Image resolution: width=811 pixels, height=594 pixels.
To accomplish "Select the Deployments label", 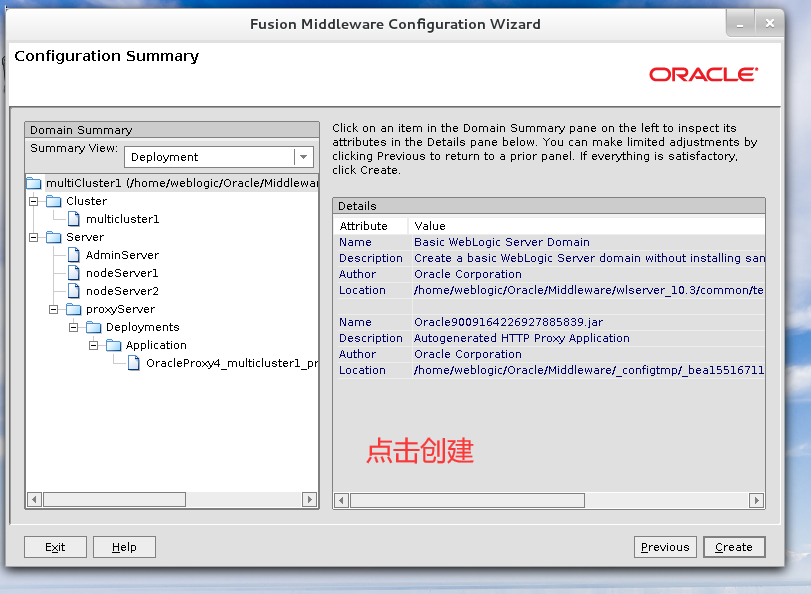I will point(142,328).
